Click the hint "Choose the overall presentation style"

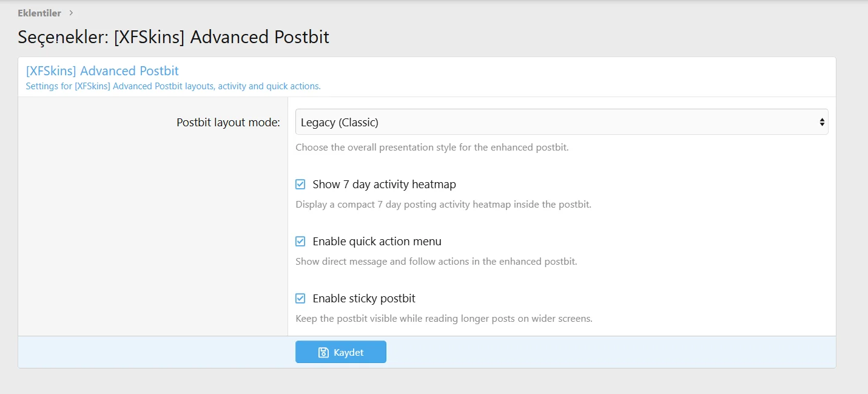pos(432,148)
